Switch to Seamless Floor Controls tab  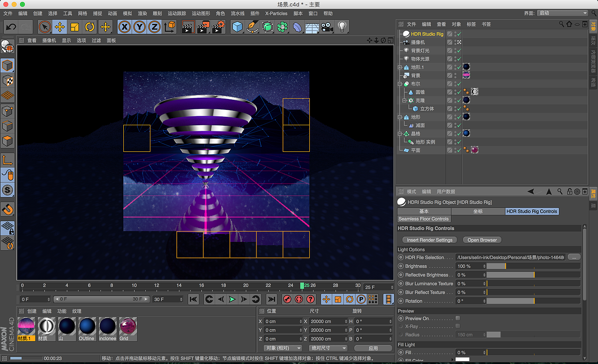(424, 219)
